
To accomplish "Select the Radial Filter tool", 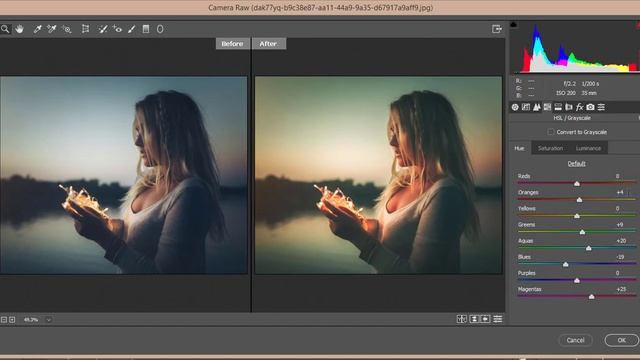I will 160,29.
